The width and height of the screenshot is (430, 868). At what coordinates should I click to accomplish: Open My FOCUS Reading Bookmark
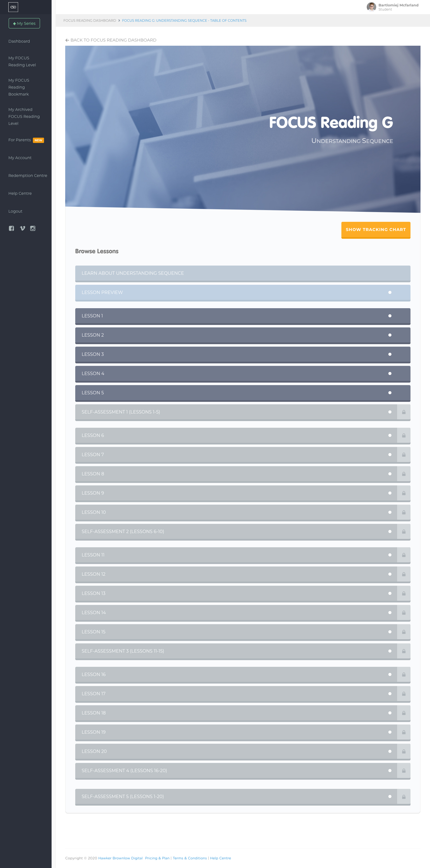tap(19, 87)
